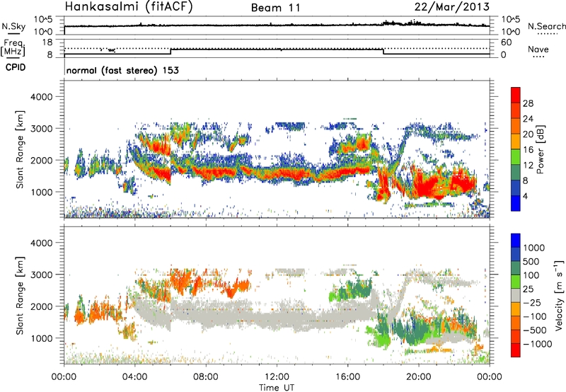The image size is (566, 392).
Task: Click power colorbar tick value 16
Action: click(528, 150)
